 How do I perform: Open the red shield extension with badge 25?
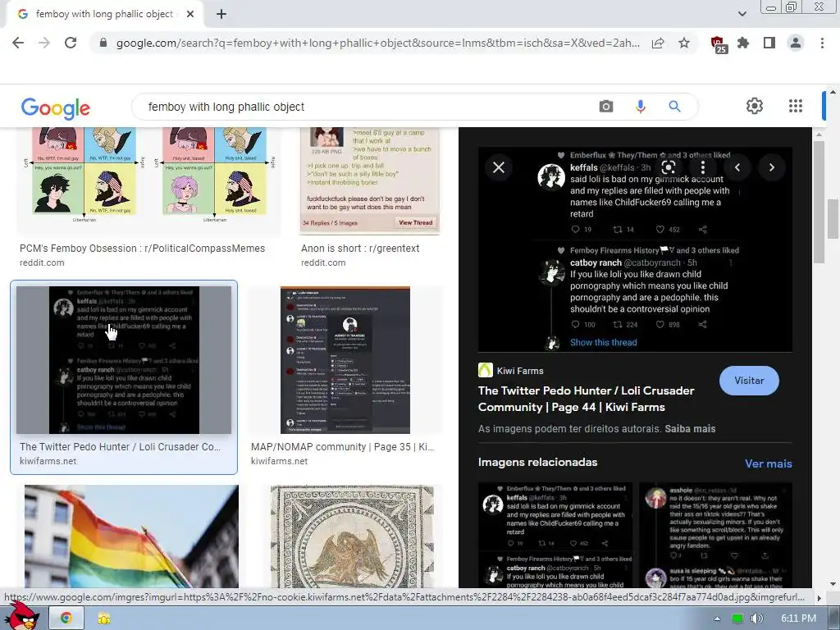tap(719, 44)
